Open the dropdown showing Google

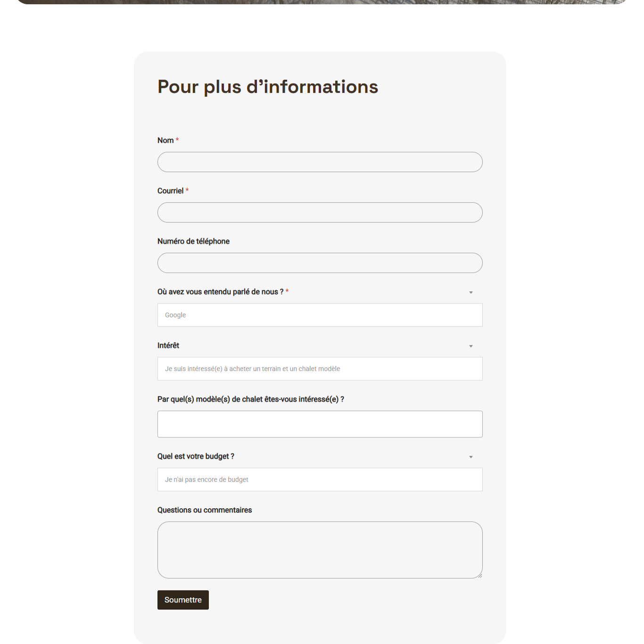[x=320, y=315]
